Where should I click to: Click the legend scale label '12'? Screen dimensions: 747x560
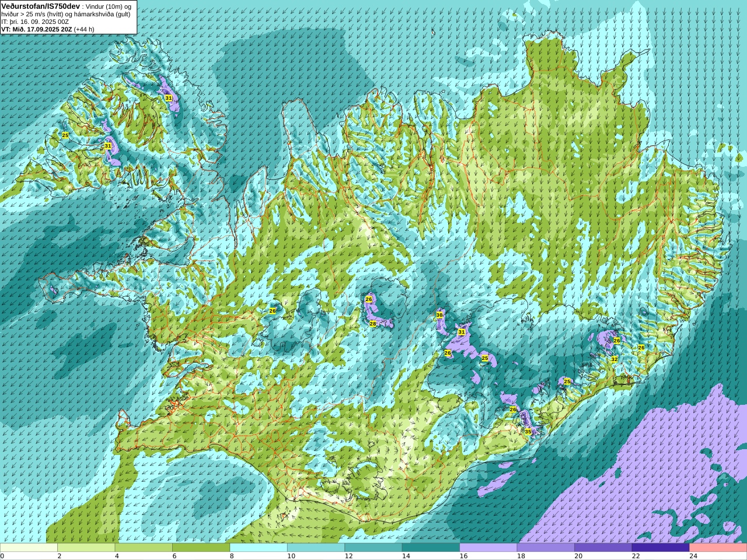[x=348, y=556]
